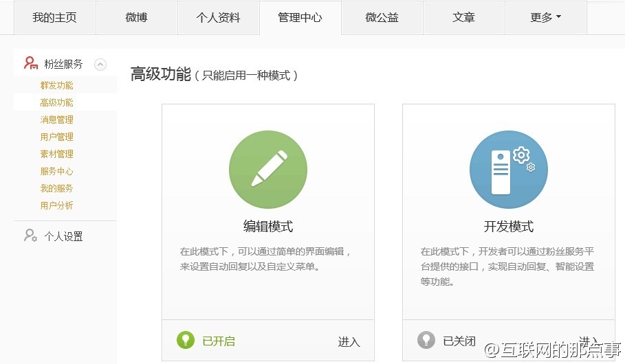
Task: Go to the 我的主页 tab
Action: point(54,18)
